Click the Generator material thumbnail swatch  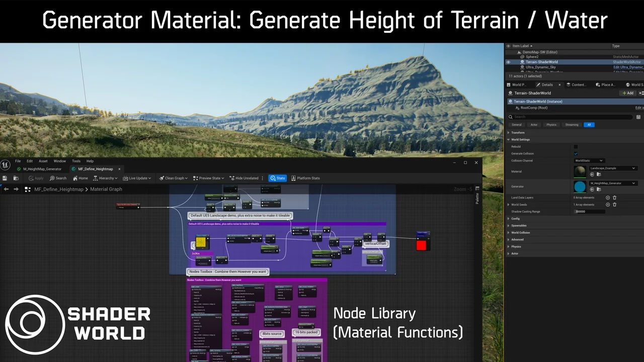(x=580, y=187)
